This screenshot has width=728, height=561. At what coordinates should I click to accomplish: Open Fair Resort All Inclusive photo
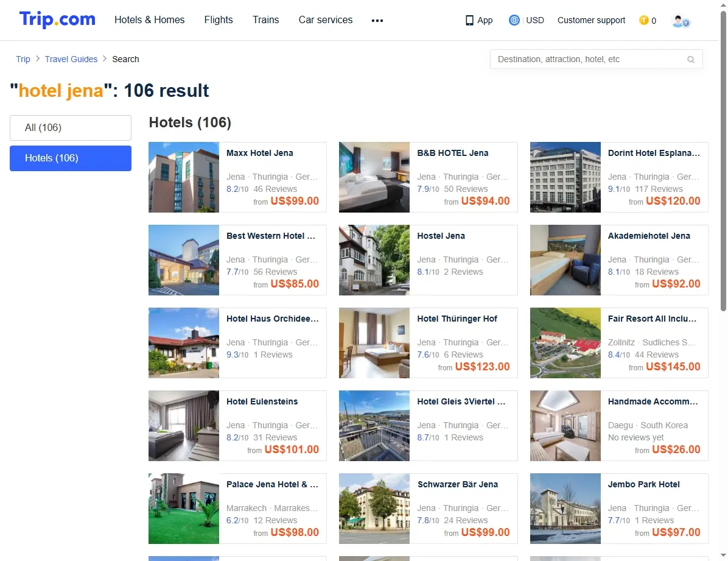[565, 343]
